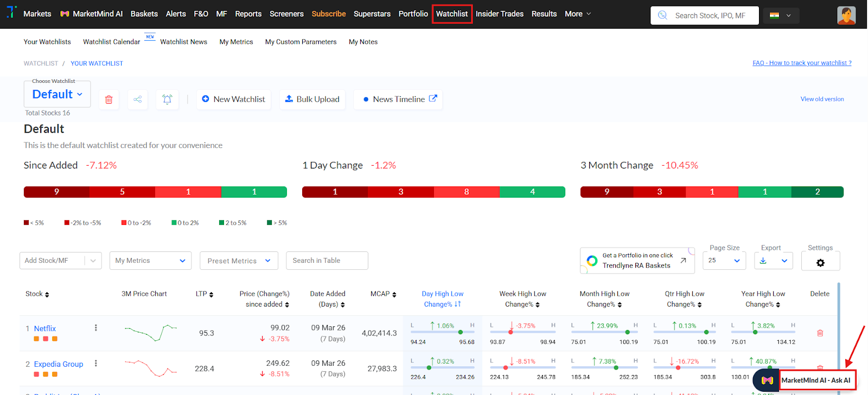
Task: Click the green 4 segment under 1 Day Change
Action: point(532,192)
